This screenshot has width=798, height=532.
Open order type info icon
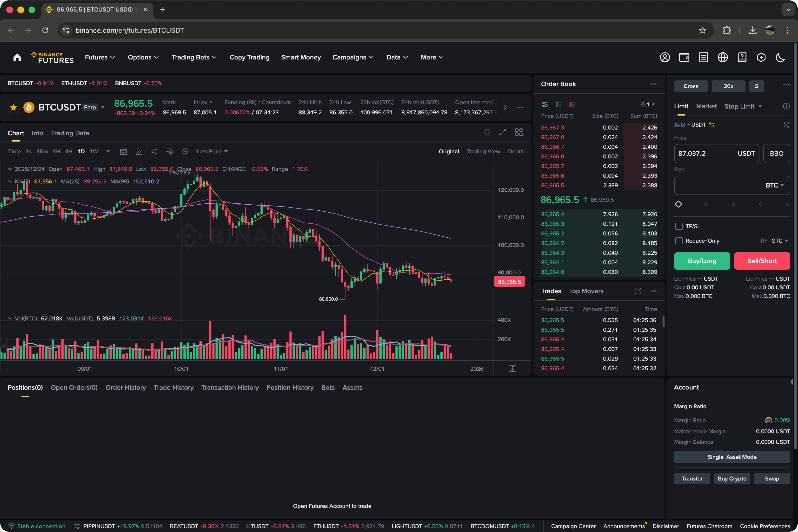pyautogui.click(x=786, y=107)
